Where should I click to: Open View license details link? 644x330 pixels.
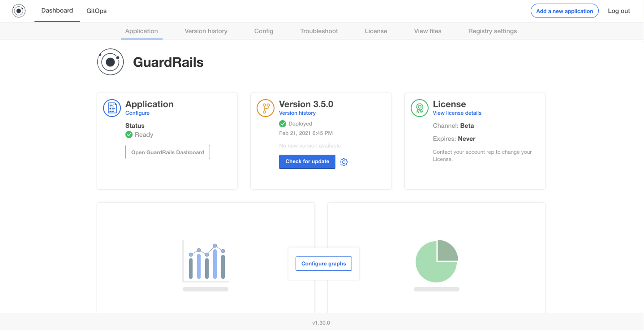pyautogui.click(x=457, y=113)
